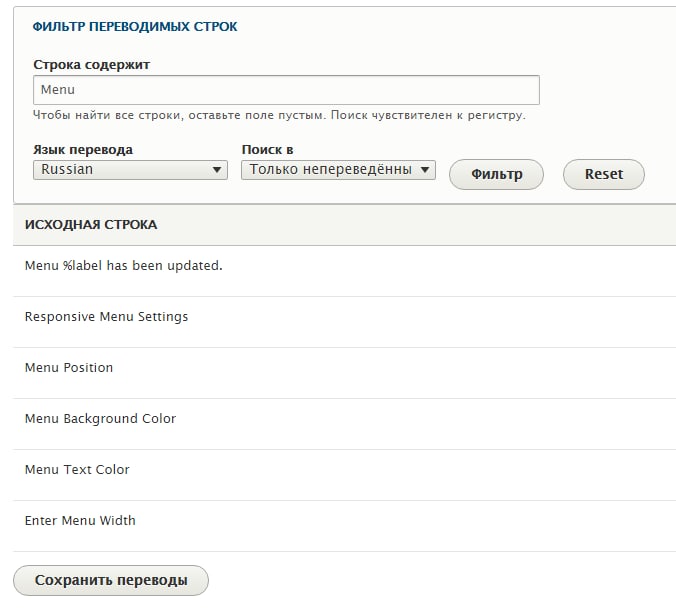This screenshot has height=615, width=676.
Task: Click the Фильтр button
Action: [496, 174]
